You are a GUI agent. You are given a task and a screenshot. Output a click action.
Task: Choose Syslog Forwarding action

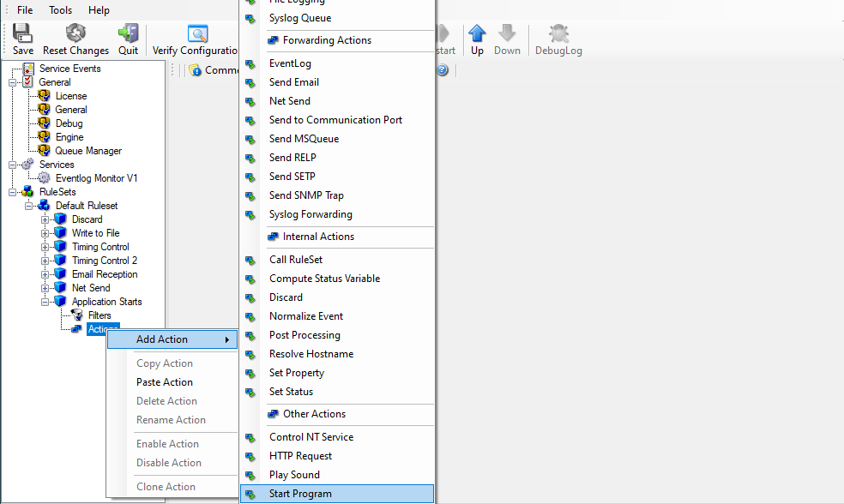310,214
